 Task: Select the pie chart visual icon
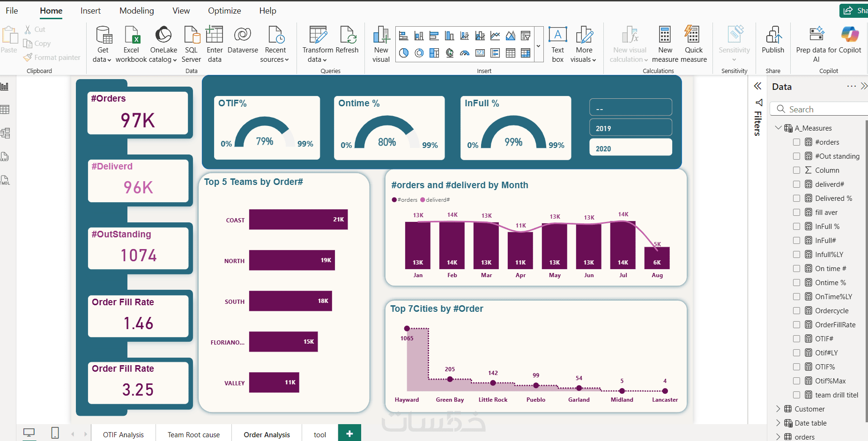tap(404, 53)
